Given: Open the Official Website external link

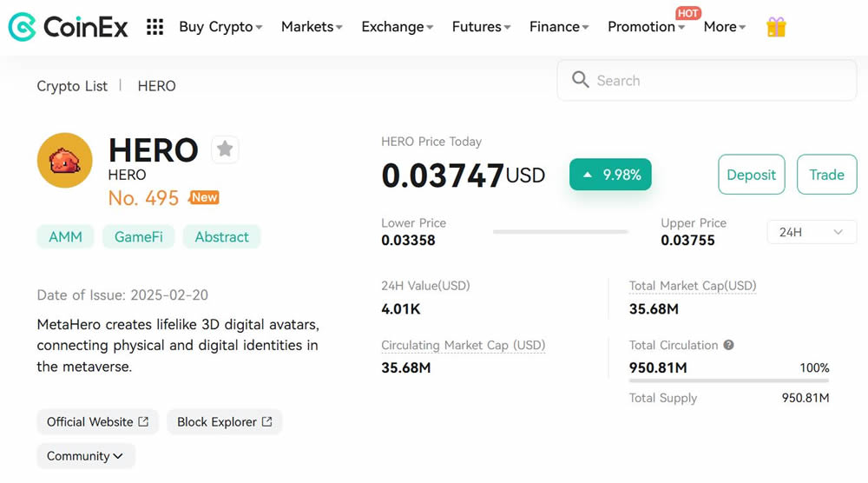Looking at the screenshot, I should 97,422.
